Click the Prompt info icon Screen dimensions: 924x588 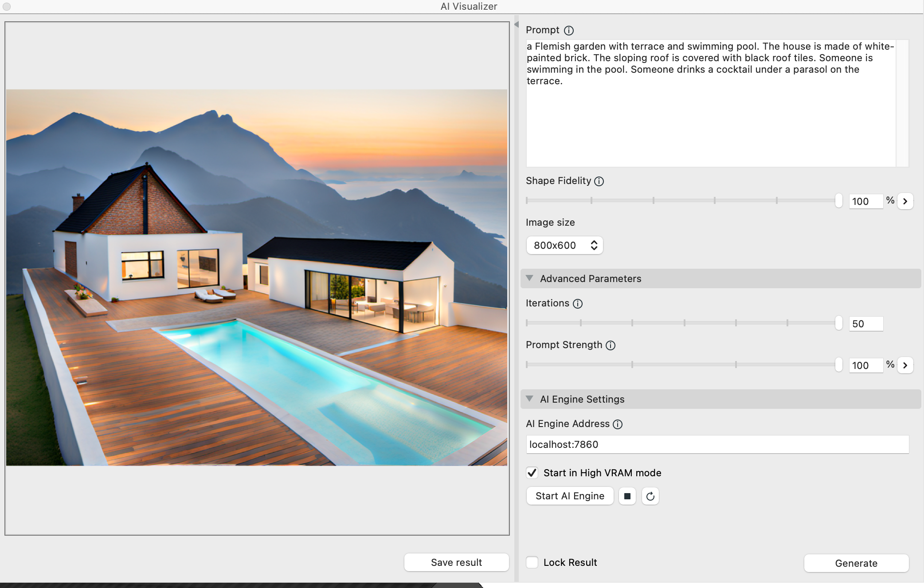[569, 31]
